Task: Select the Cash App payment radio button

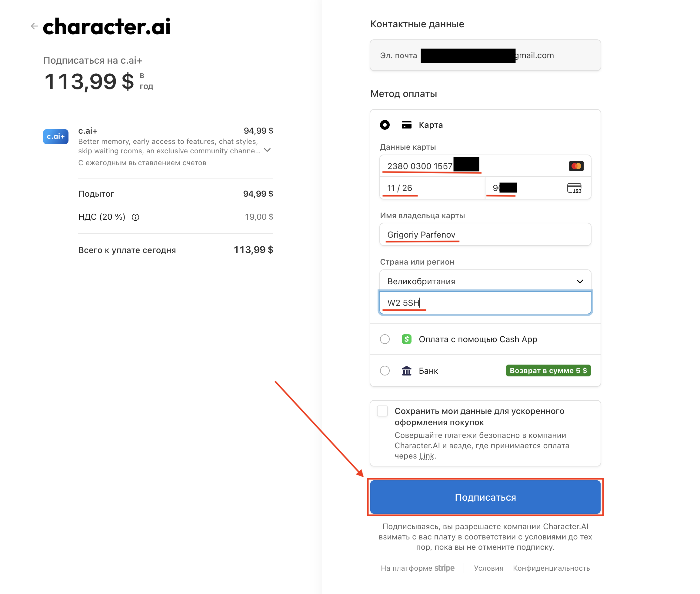Action: (x=385, y=339)
